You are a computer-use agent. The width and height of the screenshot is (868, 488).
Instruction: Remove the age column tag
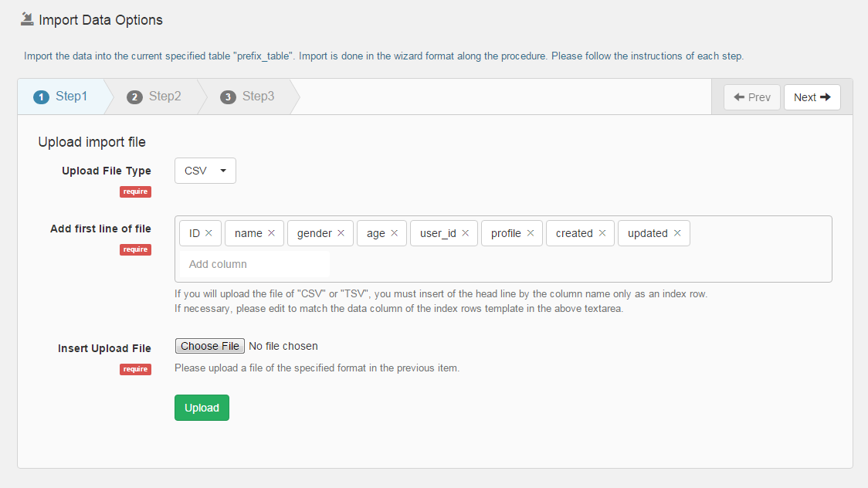pos(395,232)
